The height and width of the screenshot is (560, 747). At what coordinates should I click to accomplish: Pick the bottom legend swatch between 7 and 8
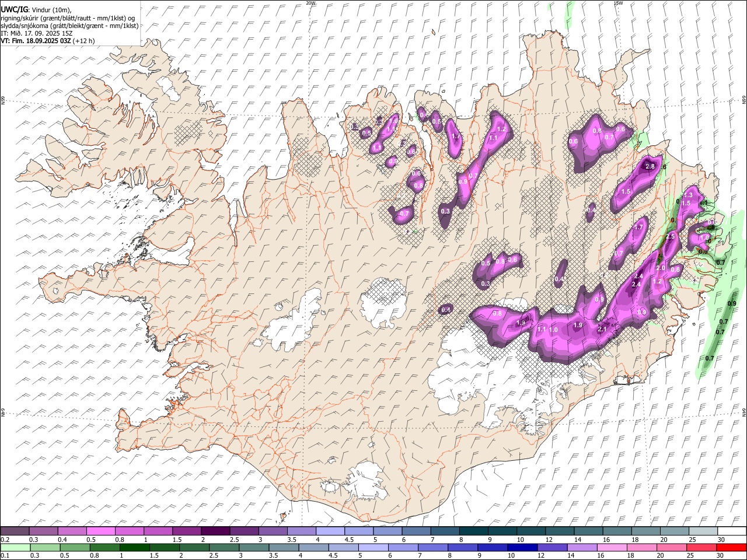pos(433,547)
